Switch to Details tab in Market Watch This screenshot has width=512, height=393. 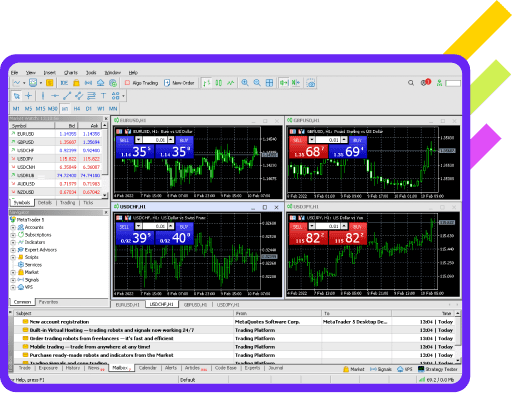45,203
